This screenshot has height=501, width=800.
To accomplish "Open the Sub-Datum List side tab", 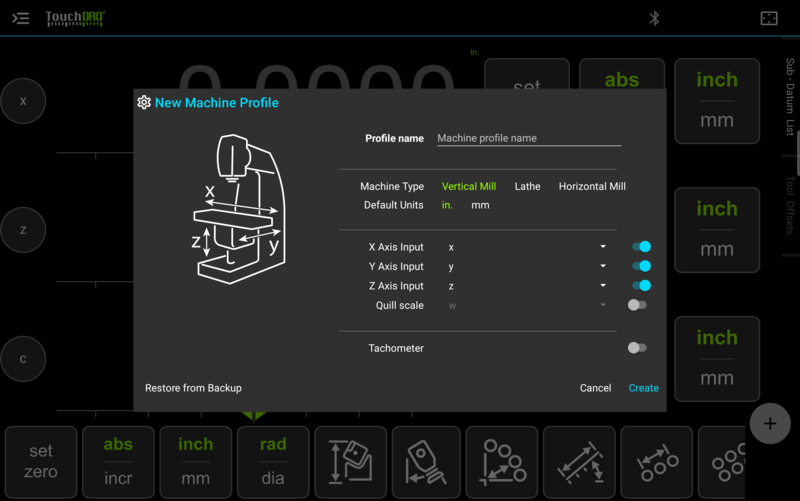I will point(790,97).
